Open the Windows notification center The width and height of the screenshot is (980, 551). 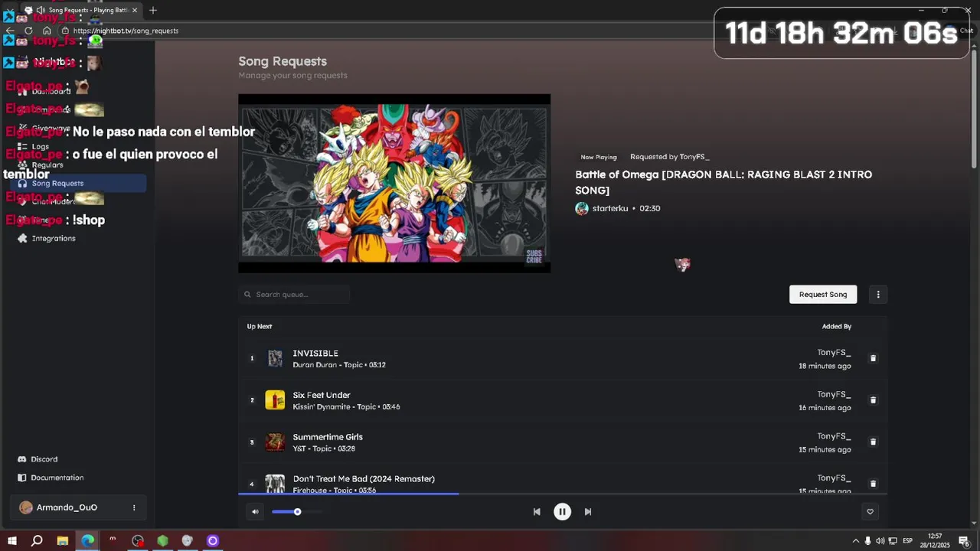pos(964,541)
